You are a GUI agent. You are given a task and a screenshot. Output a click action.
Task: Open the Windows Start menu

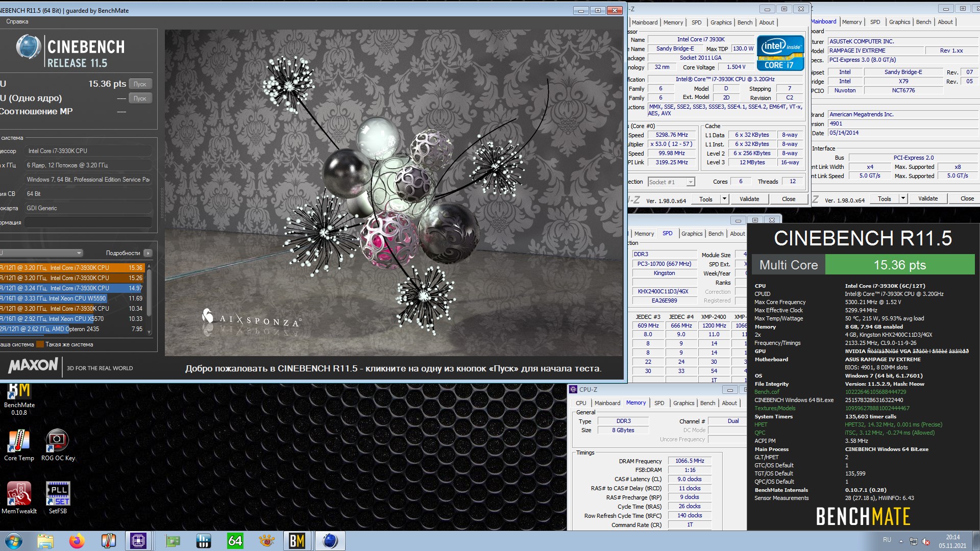(x=13, y=541)
